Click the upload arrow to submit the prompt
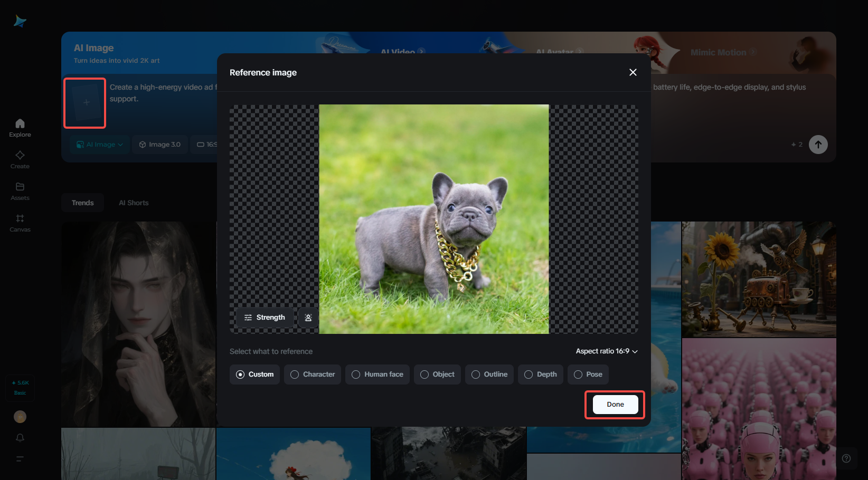 818,144
